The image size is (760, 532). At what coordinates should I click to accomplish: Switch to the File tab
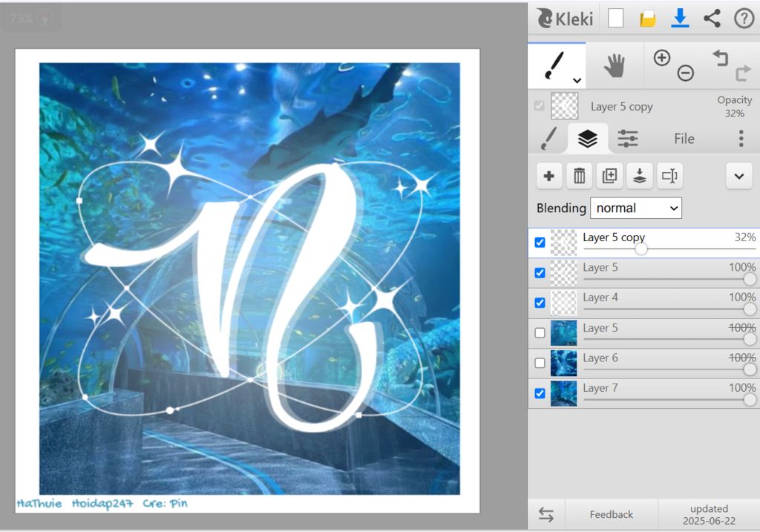(684, 139)
